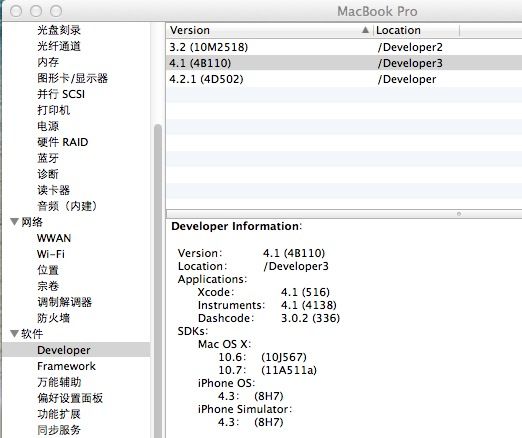Collapse the 网络 section triangle

pos(14,222)
